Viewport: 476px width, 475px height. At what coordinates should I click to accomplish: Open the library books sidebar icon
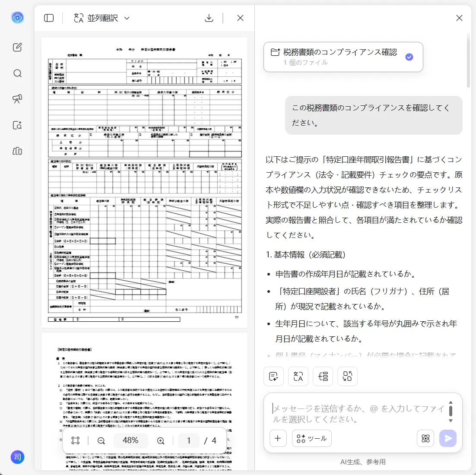(x=17, y=151)
